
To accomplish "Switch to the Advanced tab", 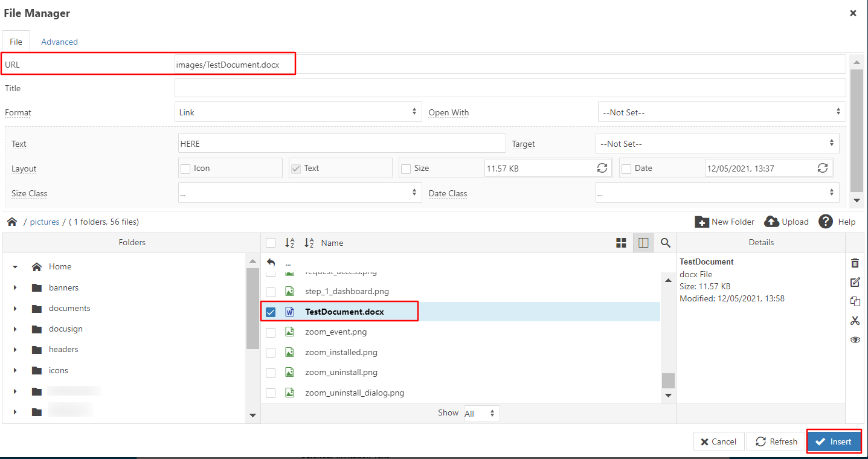I will click(x=59, y=42).
